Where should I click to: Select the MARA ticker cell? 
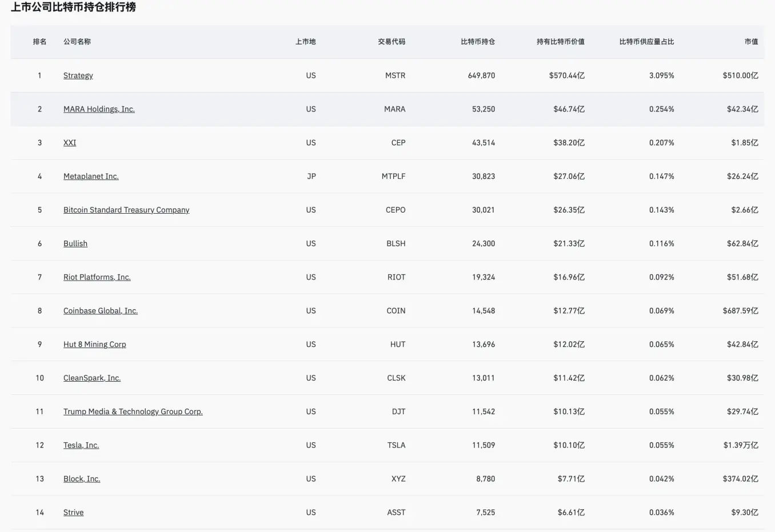[395, 109]
